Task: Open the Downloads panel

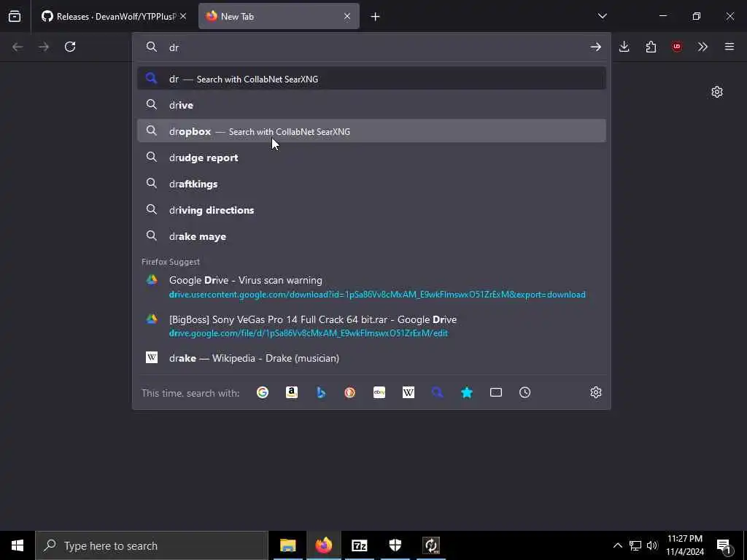Action: coord(624,47)
